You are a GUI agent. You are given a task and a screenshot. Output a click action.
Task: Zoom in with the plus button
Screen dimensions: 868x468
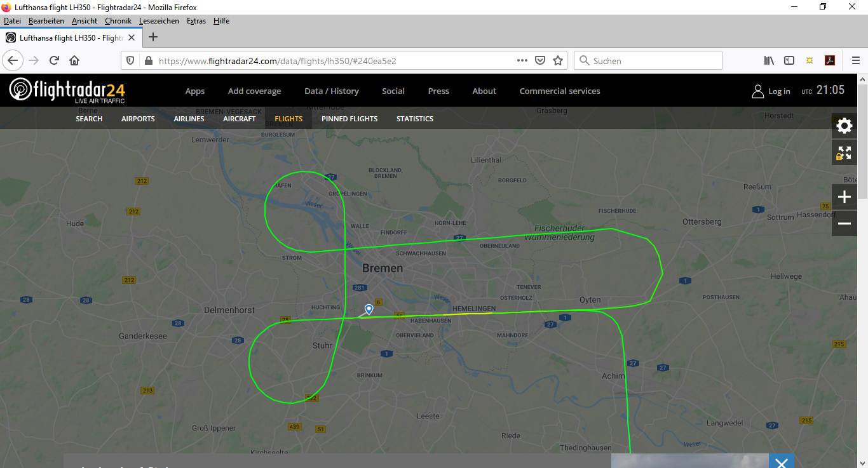pyautogui.click(x=844, y=197)
